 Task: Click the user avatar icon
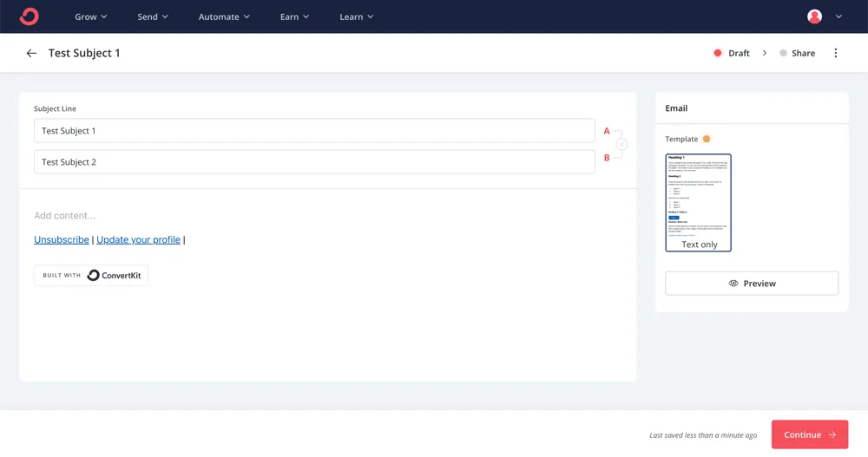(814, 16)
